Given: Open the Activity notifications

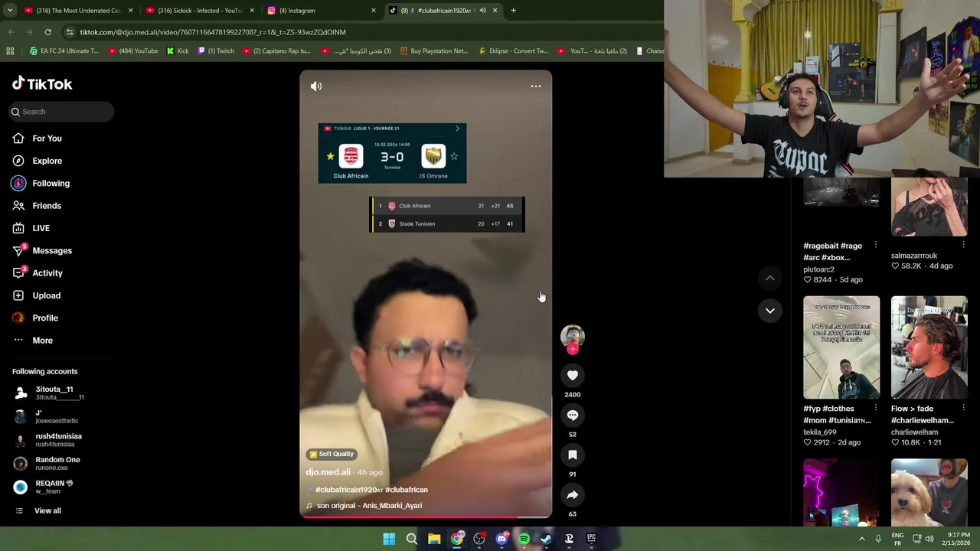Looking at the screenshot, I should click(x=47, y=273).
